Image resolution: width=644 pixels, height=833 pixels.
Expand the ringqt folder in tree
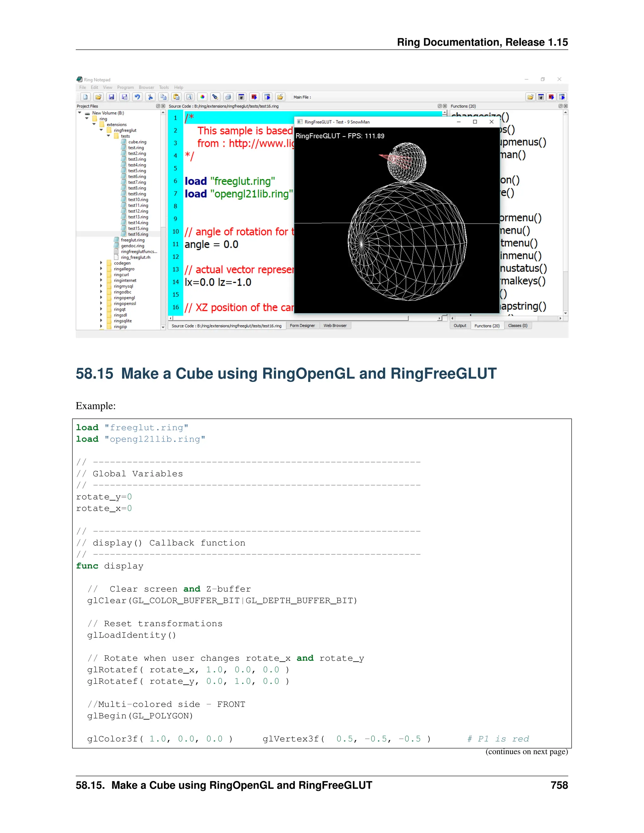tap(101, 309)
